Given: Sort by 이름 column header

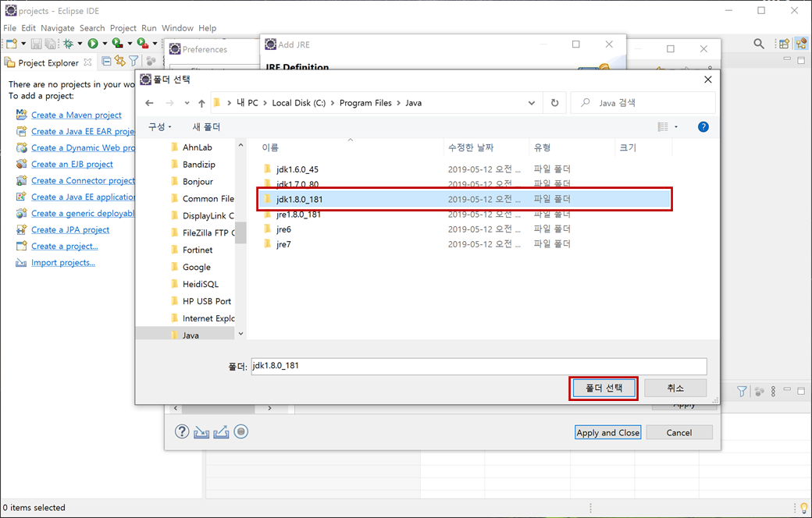Looking at the screenshot, I should pyautogui.click(x=270, y=147).
